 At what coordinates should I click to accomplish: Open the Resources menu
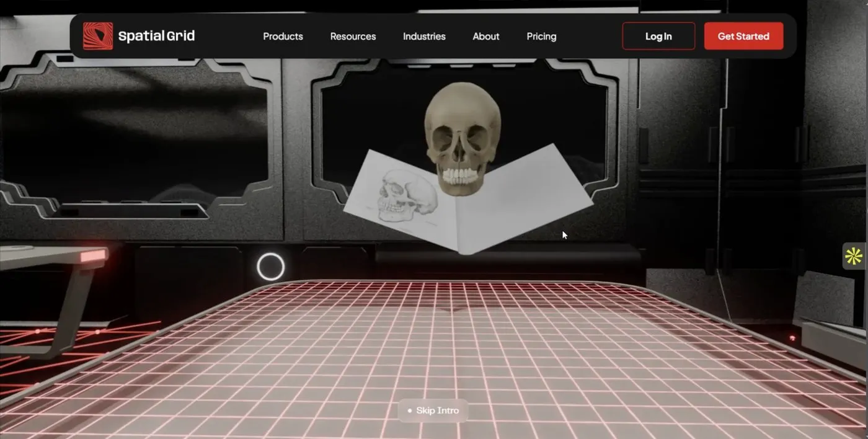pos(353,37)
